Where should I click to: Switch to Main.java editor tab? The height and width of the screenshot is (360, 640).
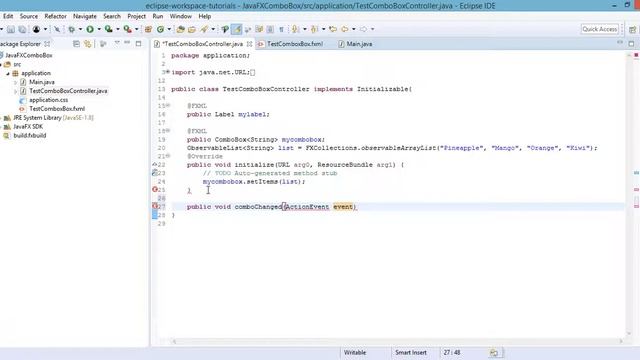(x=355, y=44)
